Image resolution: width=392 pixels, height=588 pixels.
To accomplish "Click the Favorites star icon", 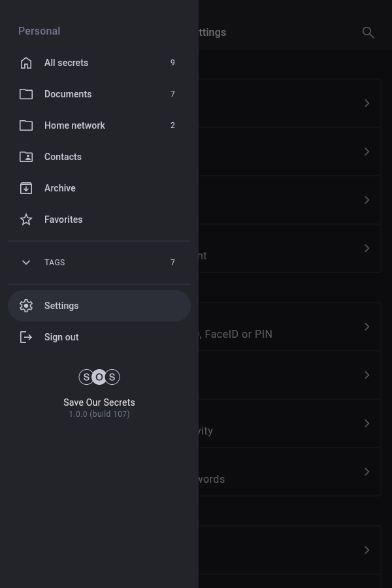I will pos(26,220).
